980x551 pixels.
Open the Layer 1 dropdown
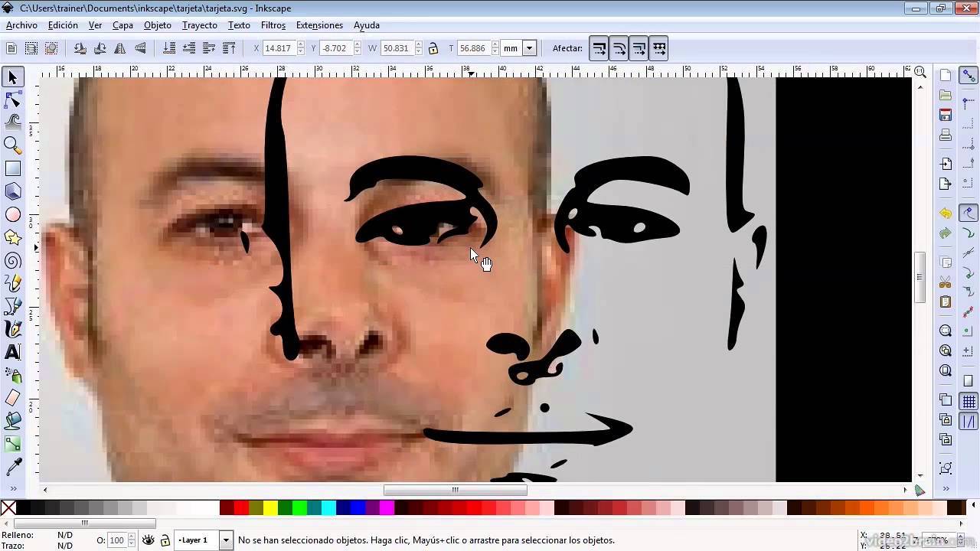[x=226, y=540]
